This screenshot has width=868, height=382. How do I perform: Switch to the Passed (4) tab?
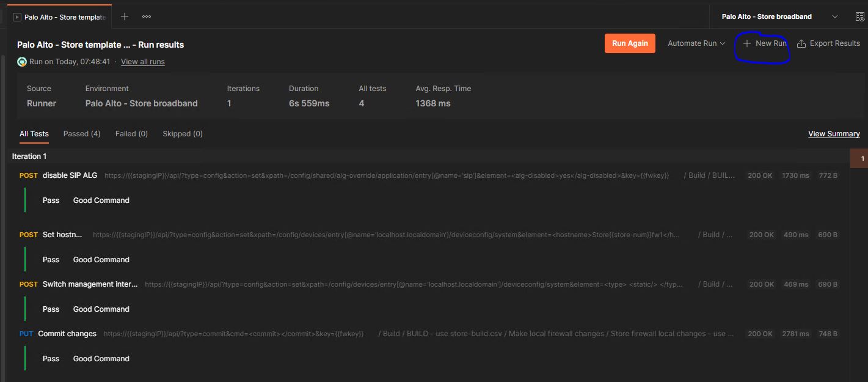click(x=81, y=133)
